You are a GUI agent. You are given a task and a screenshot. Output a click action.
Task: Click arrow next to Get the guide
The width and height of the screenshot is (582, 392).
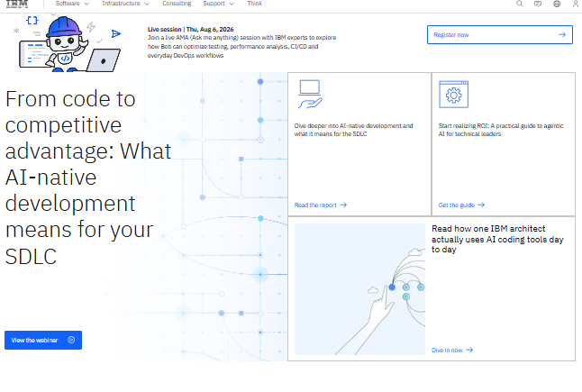pos(481,205)
